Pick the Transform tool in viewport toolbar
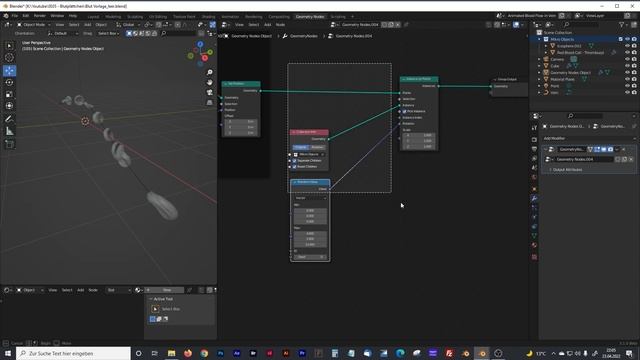 coord(9,106)
